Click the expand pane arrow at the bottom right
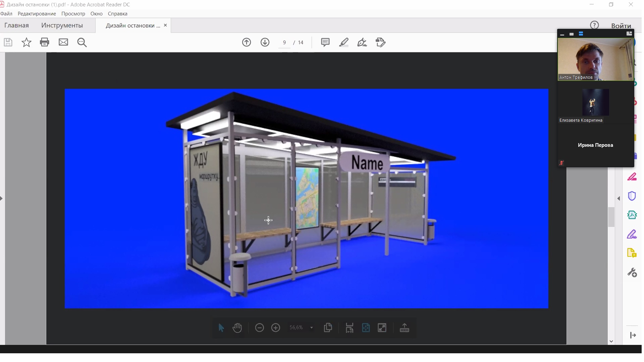Image resolution: width=644 pixels, height=362 pixels. [x=633, y=335]
